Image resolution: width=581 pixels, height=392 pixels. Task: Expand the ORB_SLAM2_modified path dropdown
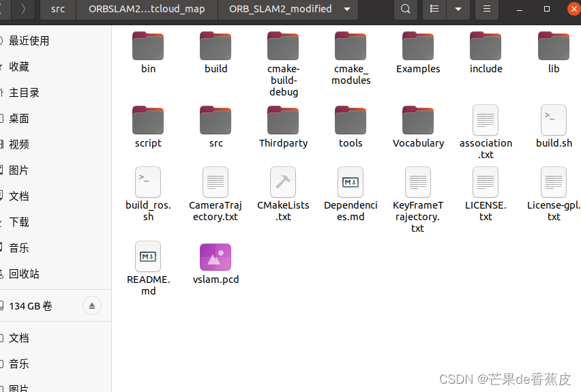point(347,10)
